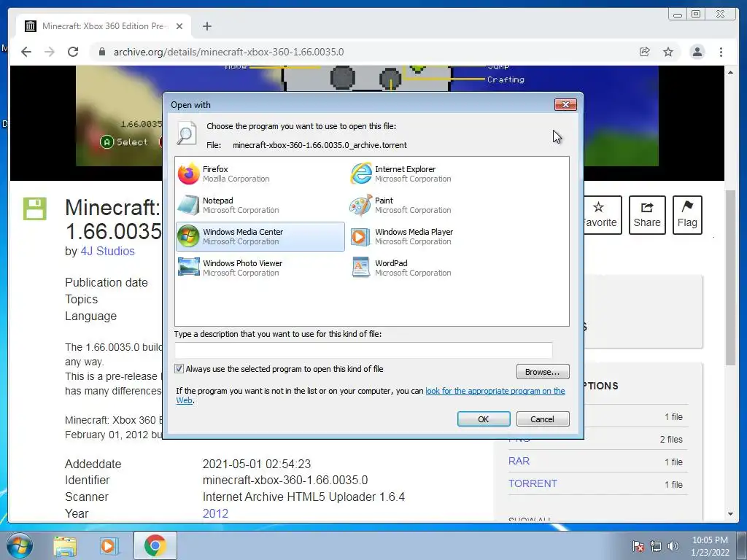
Task: Close the Minecraft Xbox 360 Edition tab
Action: pos(179,26)
